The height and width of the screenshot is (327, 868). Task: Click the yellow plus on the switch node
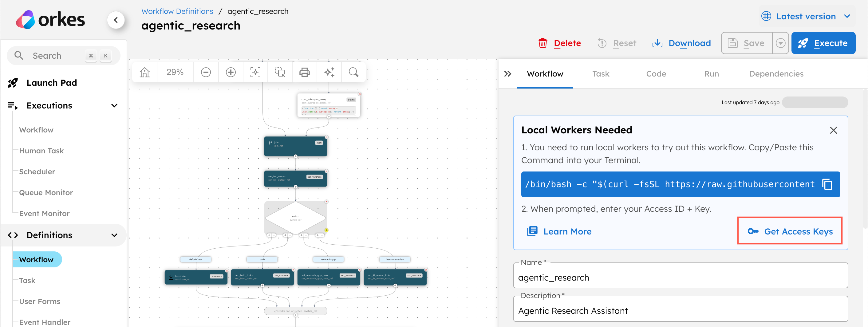[x=326, y=230]
